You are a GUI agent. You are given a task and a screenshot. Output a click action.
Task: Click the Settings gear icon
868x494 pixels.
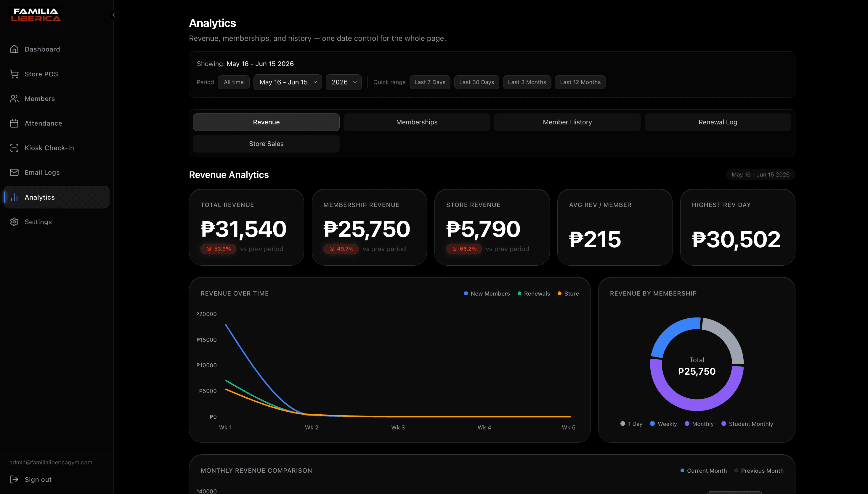(14, 222)
